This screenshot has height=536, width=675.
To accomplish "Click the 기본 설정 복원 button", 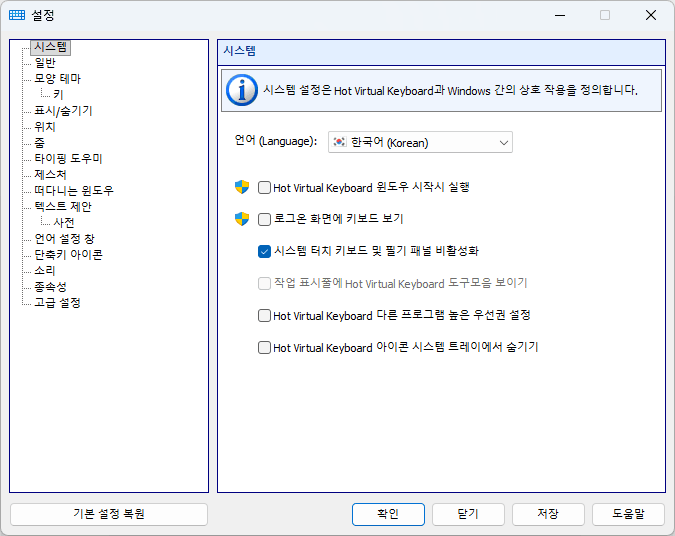I will point(109,514).
